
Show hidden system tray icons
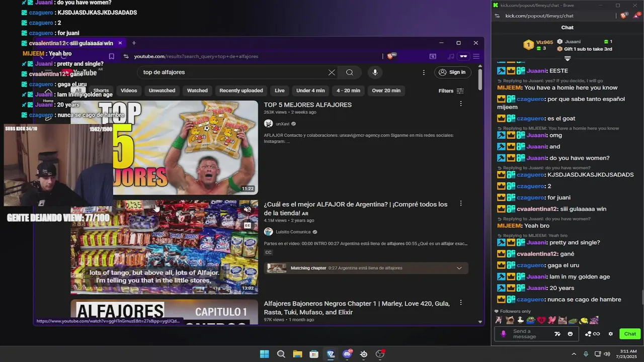coord(574,354)
